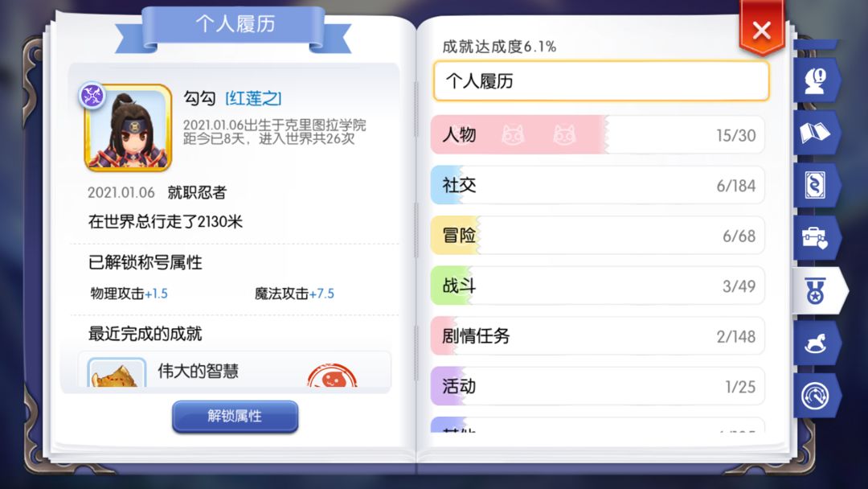
Task: Open the open-book handbook side tab
Action: [816, 133]
